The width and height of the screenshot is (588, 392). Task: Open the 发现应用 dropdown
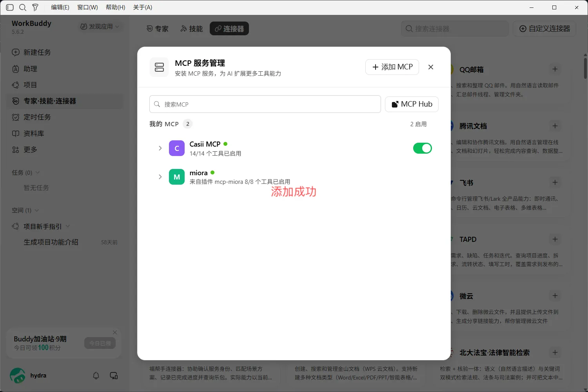(x=100, y=26)
